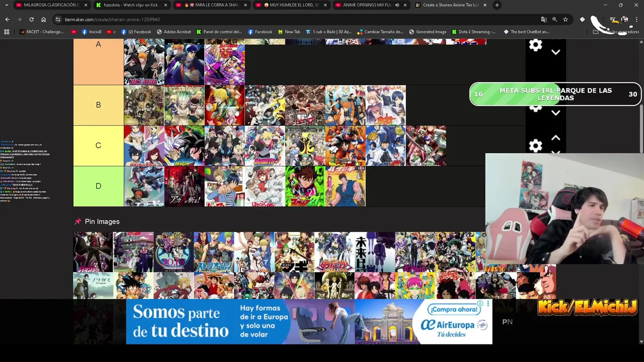This screenshot has width=644, height=362.
Task: Reload the TierMaker page
Action: [x=31, y=19]
